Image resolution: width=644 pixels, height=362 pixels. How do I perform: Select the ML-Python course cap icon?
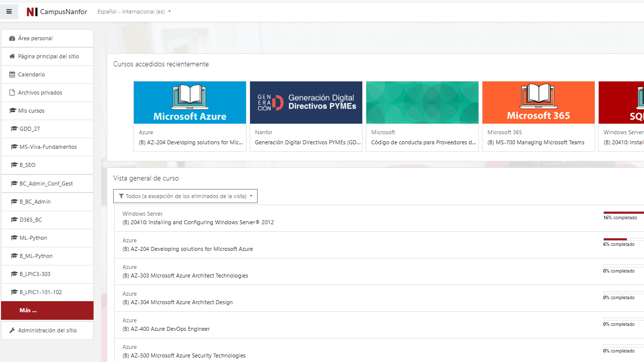(14, 238)
